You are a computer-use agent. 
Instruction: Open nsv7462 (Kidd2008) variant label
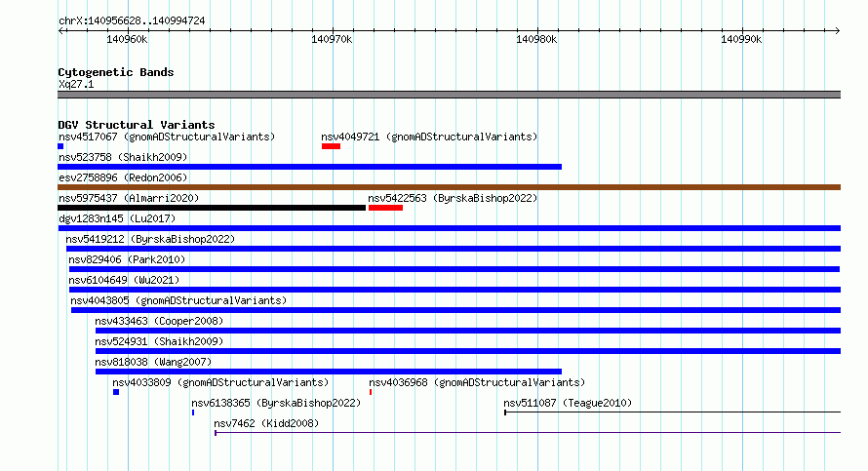(266, 423)
